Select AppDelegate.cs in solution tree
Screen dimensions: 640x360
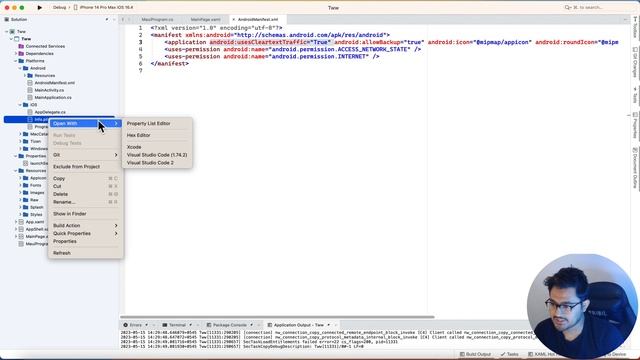(50, 112)
